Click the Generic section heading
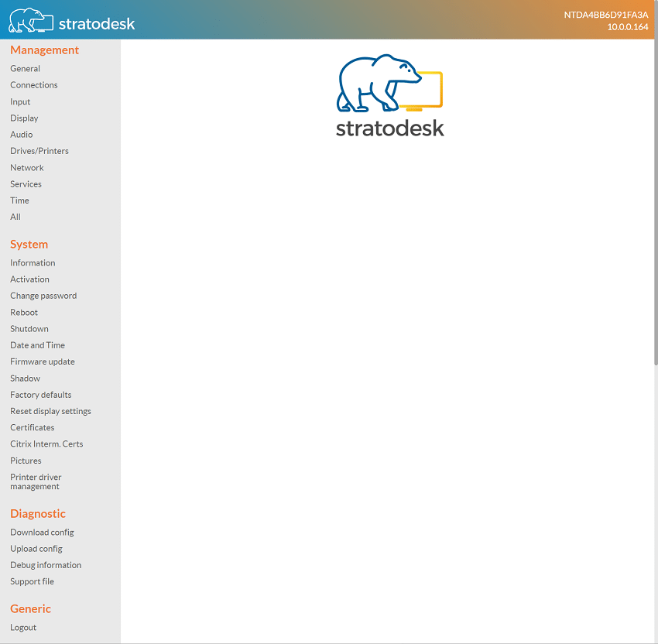 [31, 608]
